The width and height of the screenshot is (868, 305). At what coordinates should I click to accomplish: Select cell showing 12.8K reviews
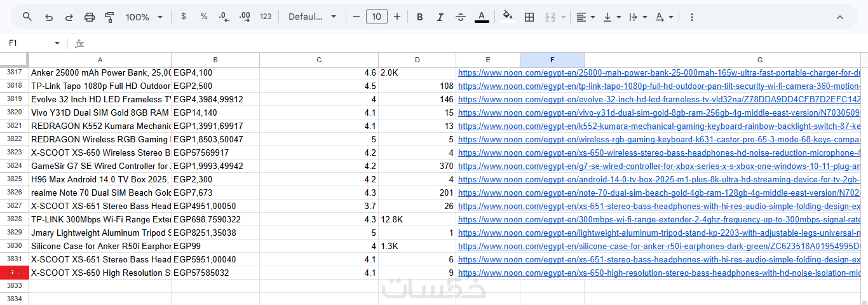[417, 219]
